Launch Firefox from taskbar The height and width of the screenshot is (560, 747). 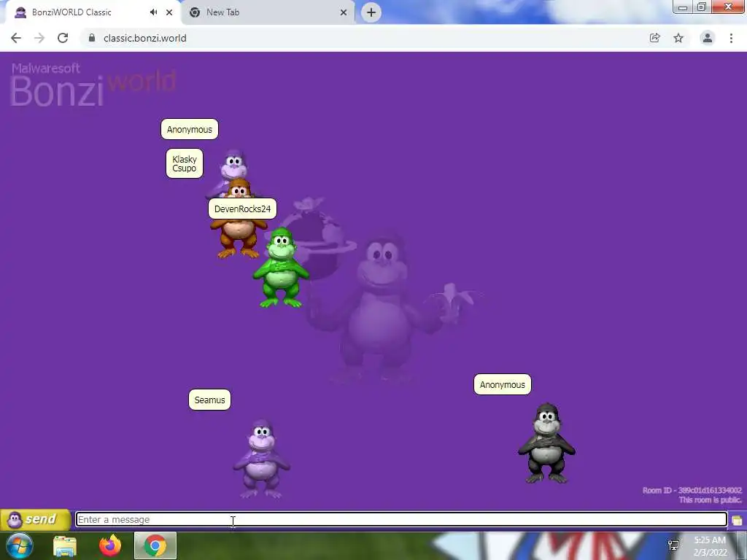(x=110, y=545)
